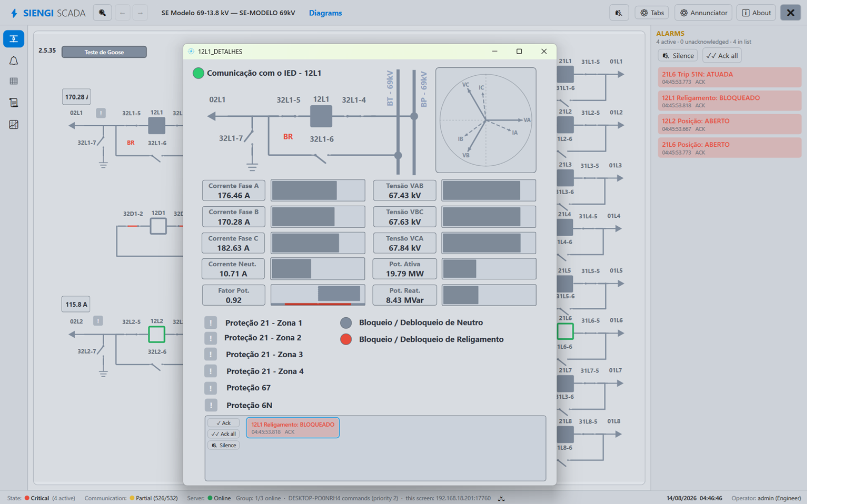Image resolution: width=843 pixels, height=504 pixels.
Task: Click Ack all in the ALARMS panel
Action: tap(722, 55)
